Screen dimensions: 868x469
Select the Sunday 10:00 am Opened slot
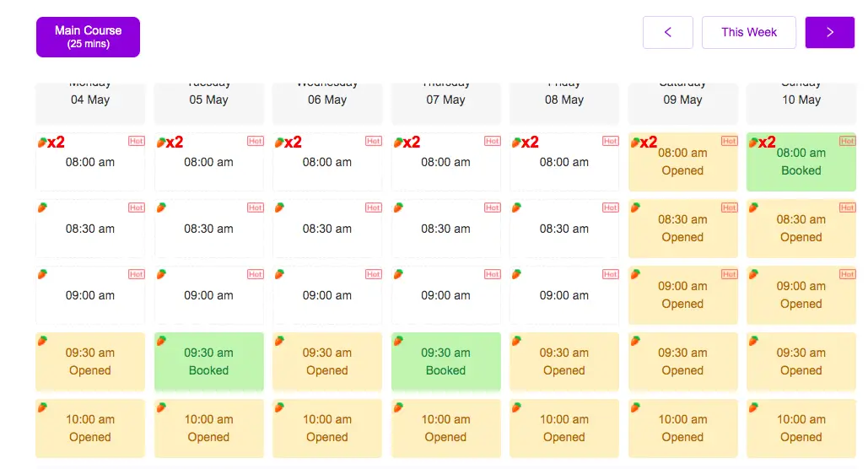[x=801, y=428]
